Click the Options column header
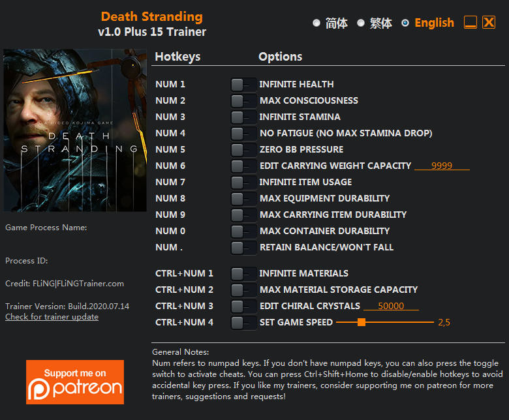 tap(280, 57)
